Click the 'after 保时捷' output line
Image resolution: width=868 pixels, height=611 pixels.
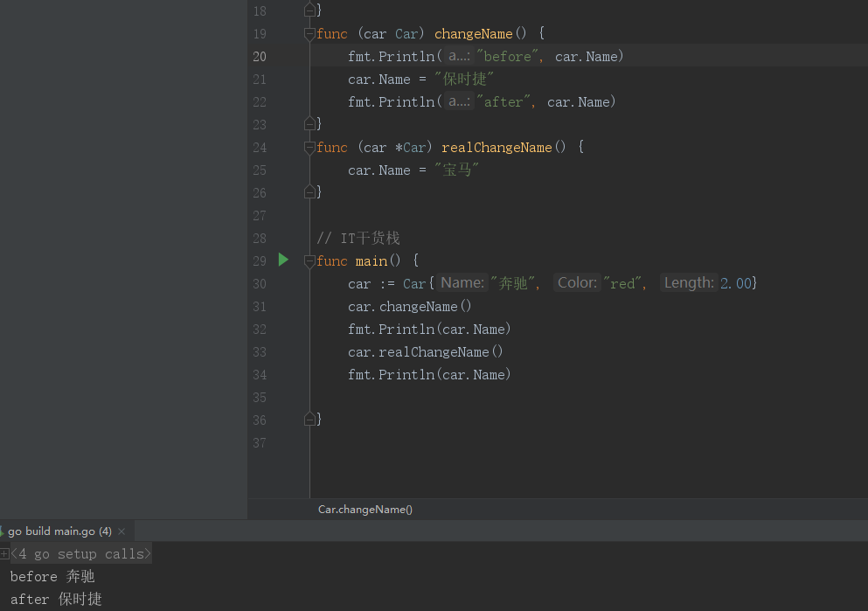(x=56, y=599)
